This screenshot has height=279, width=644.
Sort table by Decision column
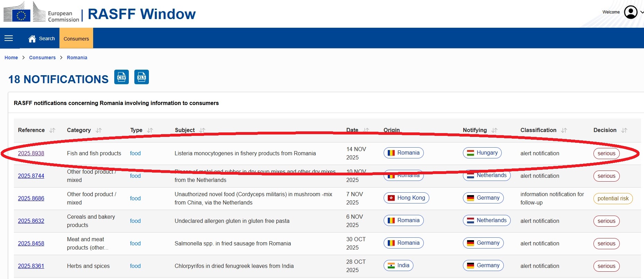(x=624, y=130)
